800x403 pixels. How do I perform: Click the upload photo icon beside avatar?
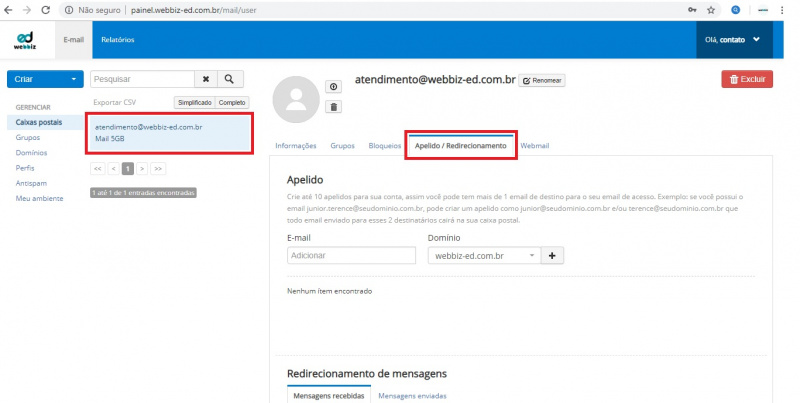point(334,87)
